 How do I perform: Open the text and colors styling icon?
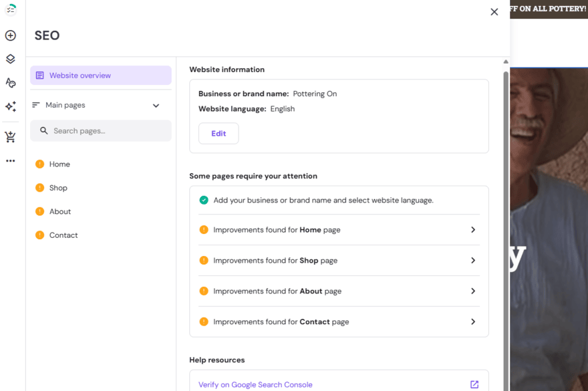pos(10,83)
